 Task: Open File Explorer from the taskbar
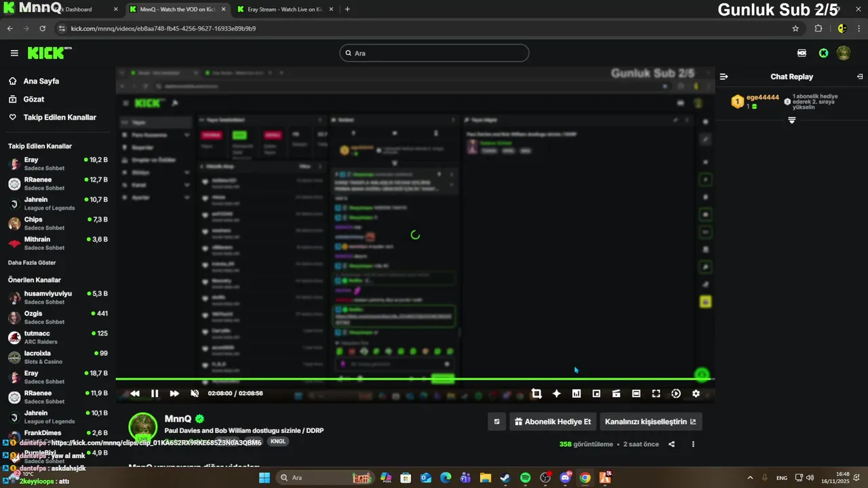click(x=486, y=478)
